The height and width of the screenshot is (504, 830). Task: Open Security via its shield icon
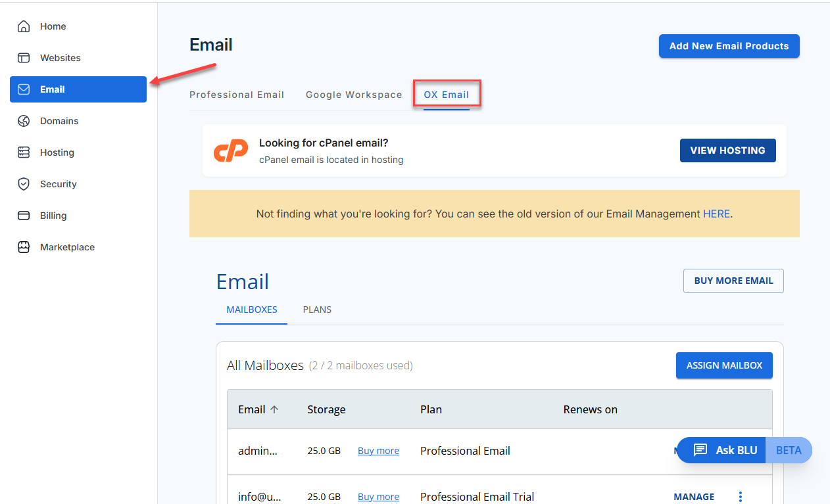25,184
